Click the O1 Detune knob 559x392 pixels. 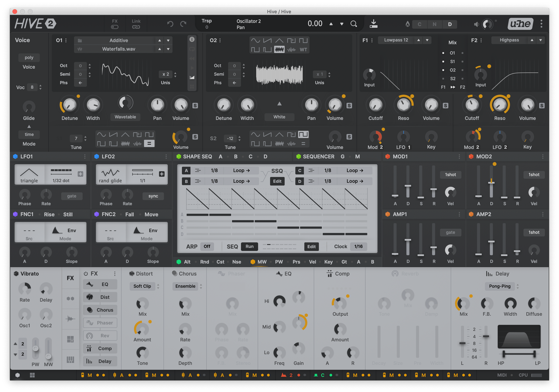(69, 105)
